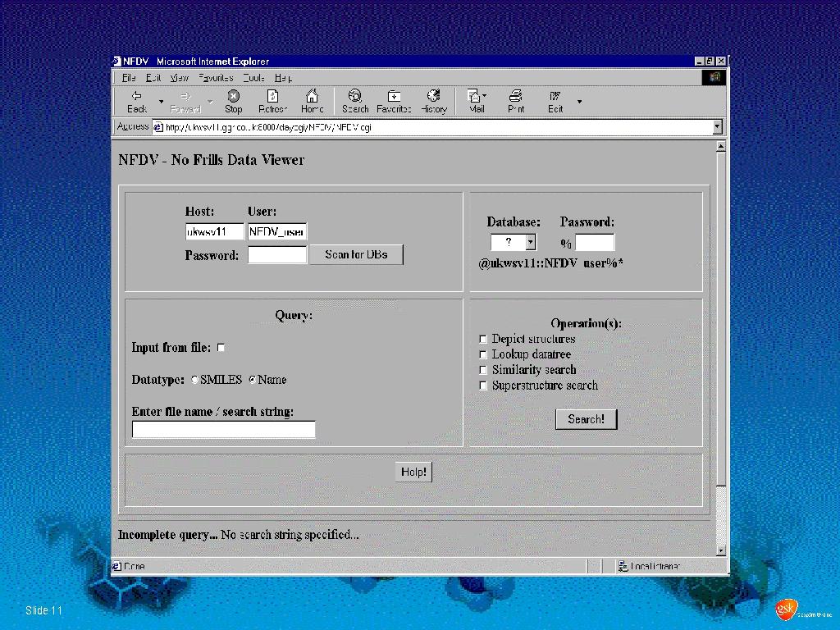
Task: Click the file name / search string field
Action: 223,430
